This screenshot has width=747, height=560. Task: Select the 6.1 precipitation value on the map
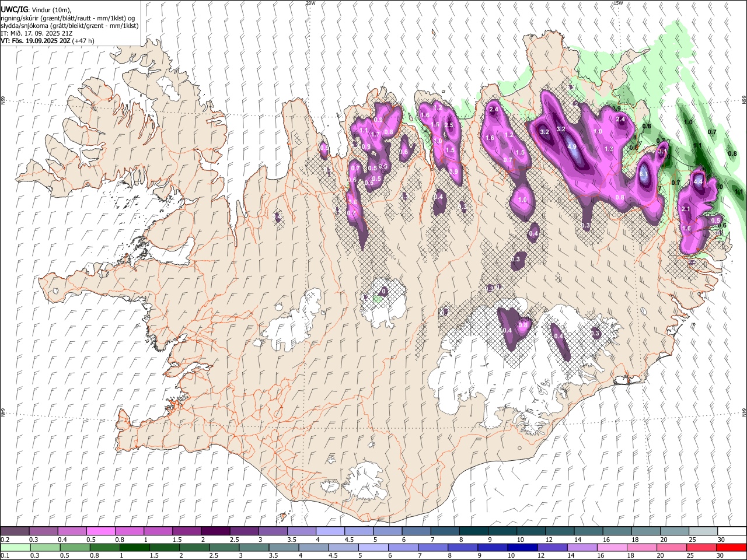tap(644, 174)
